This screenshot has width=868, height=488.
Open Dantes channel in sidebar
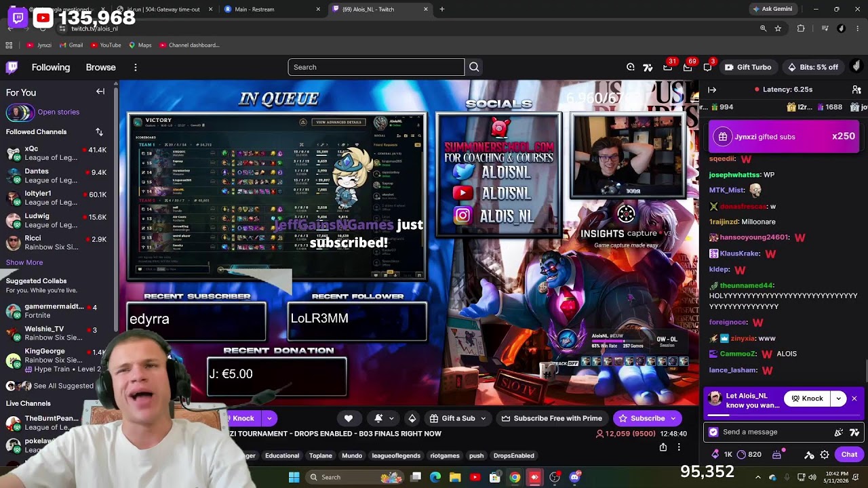click(x=57, y=176)
